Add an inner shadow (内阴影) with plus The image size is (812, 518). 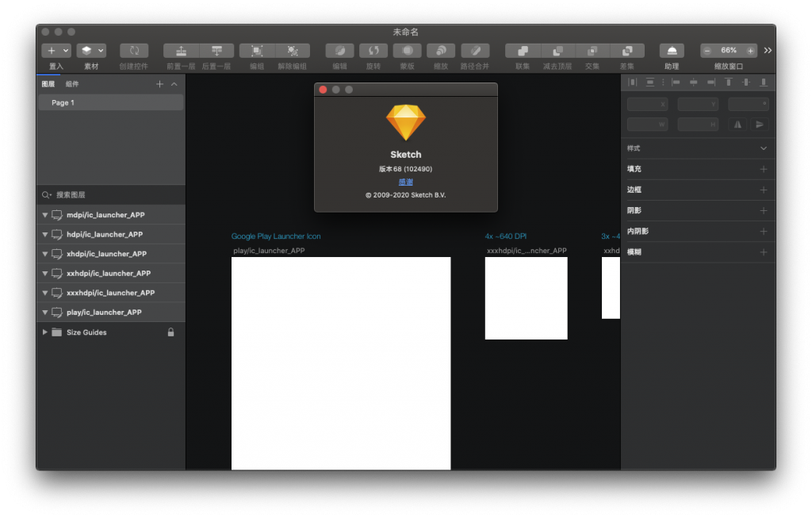(764, 232)
